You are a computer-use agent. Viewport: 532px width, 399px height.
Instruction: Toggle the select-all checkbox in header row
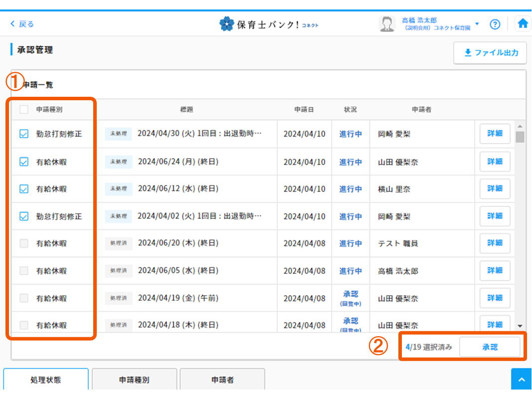point(24,109)
